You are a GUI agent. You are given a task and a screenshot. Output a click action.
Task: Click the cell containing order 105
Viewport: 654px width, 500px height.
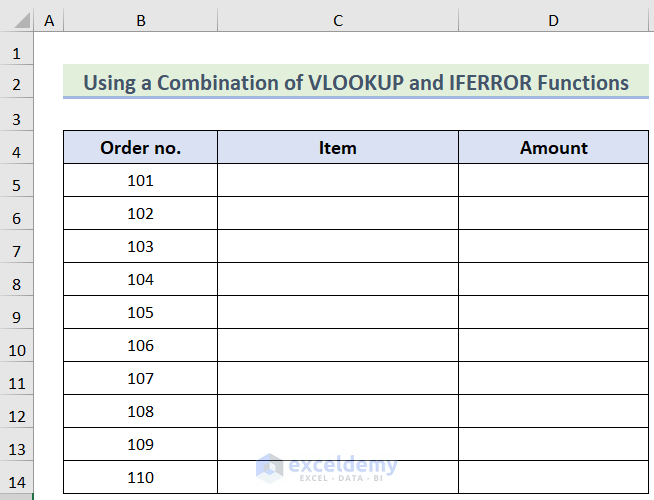click(140, 313)
